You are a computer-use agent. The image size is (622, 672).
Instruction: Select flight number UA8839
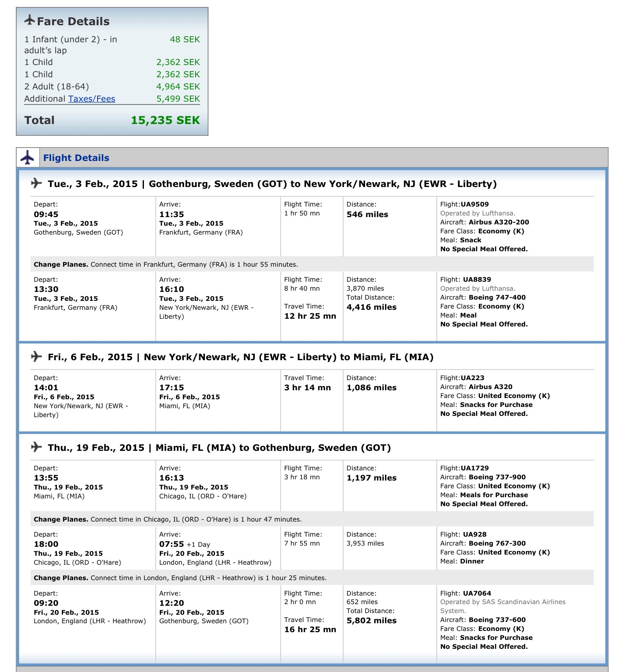tap(477, 280)
